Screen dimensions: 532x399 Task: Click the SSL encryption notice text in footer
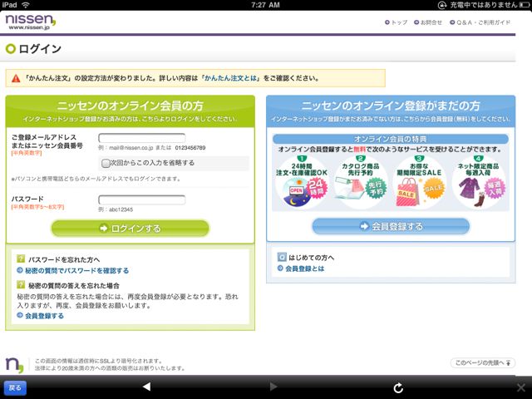pyautogui.click(x=99, y=361)
